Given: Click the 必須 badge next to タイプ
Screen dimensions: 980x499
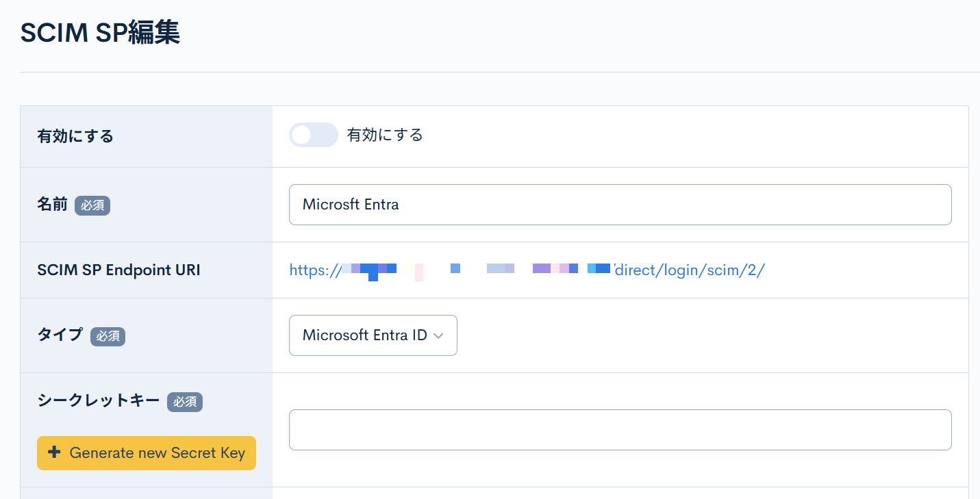Looking at the screenshot, I should tap(108, 336).
